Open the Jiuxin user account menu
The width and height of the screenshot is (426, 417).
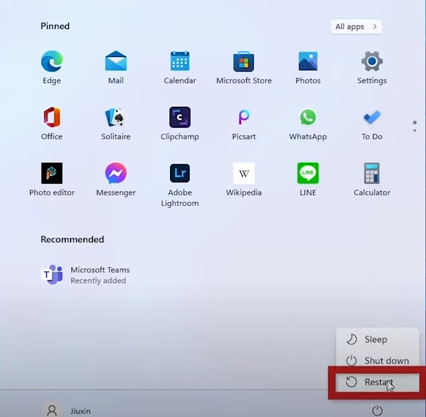68,411
